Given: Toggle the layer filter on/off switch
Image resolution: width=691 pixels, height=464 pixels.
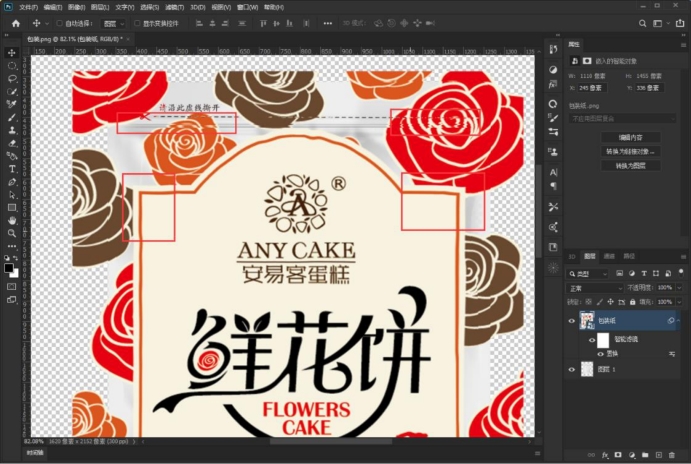Looking at the screenshot, I should (x=681, y=273).
